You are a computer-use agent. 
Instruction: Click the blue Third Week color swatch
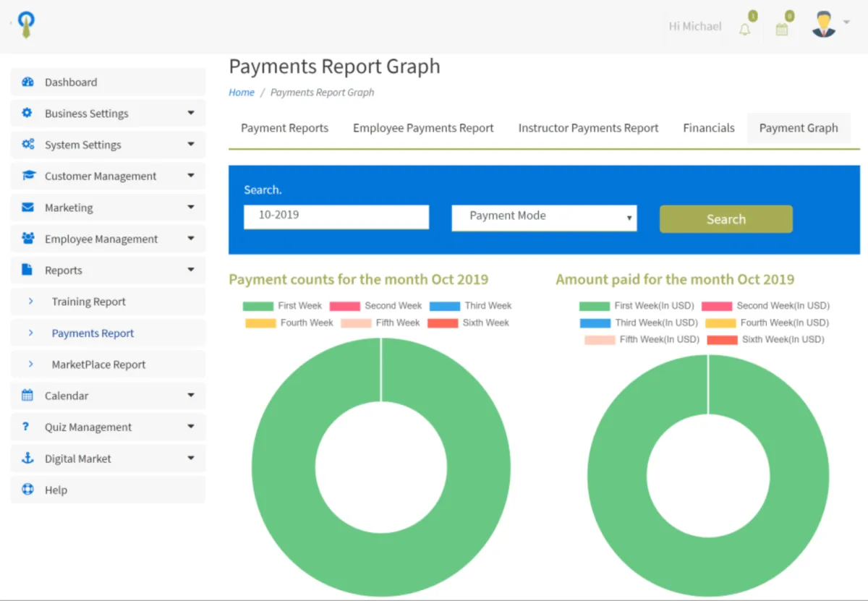pyautogui.click(x=444, y=306)
